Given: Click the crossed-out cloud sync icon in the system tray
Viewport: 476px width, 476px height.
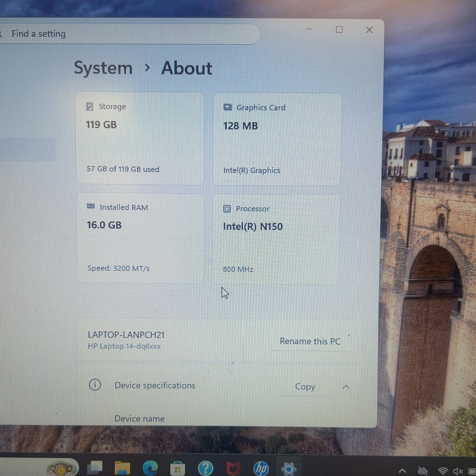Looking at the screenshot, I should tap(423, 471).
